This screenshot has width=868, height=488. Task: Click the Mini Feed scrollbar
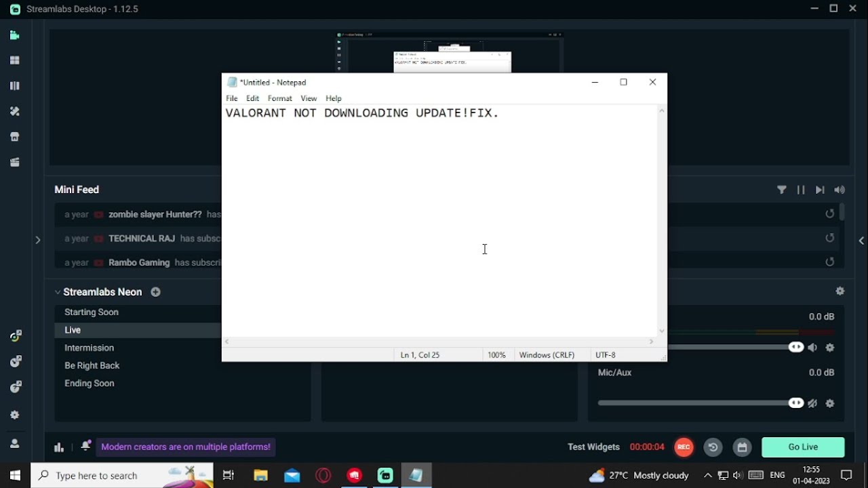point(842,211)
